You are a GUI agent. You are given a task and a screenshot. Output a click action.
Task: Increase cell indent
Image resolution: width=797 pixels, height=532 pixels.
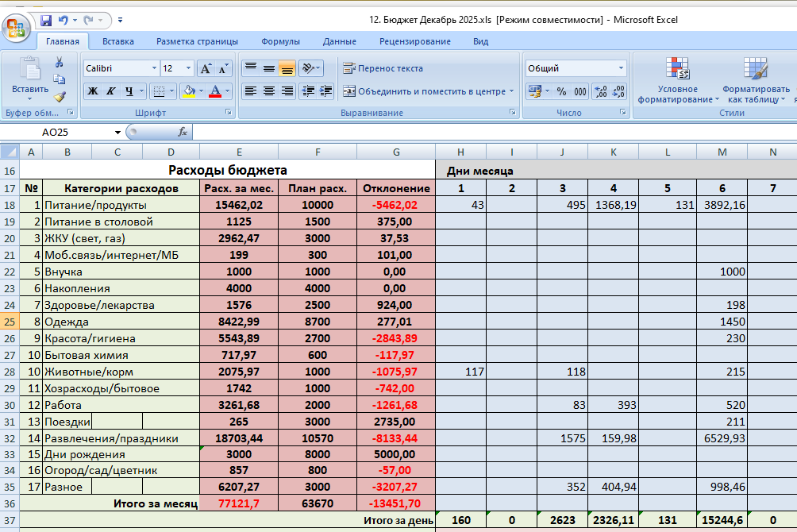point(325,91)
